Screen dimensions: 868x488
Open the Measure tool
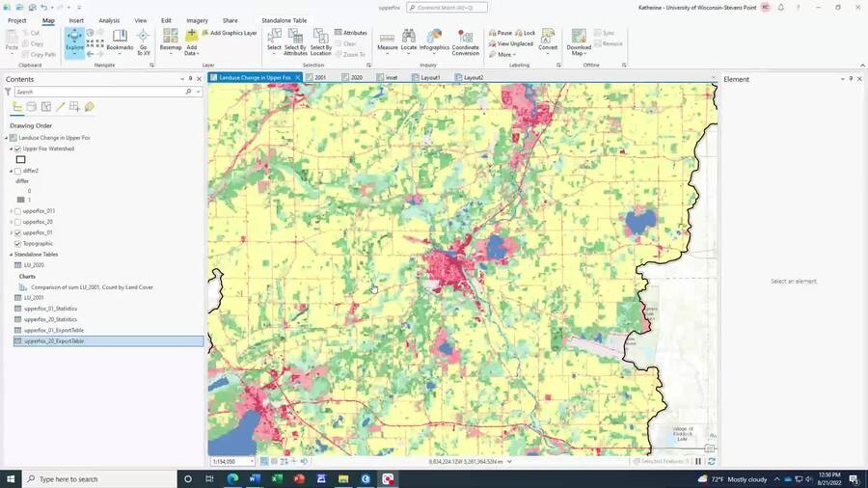(x=387, y=37)
